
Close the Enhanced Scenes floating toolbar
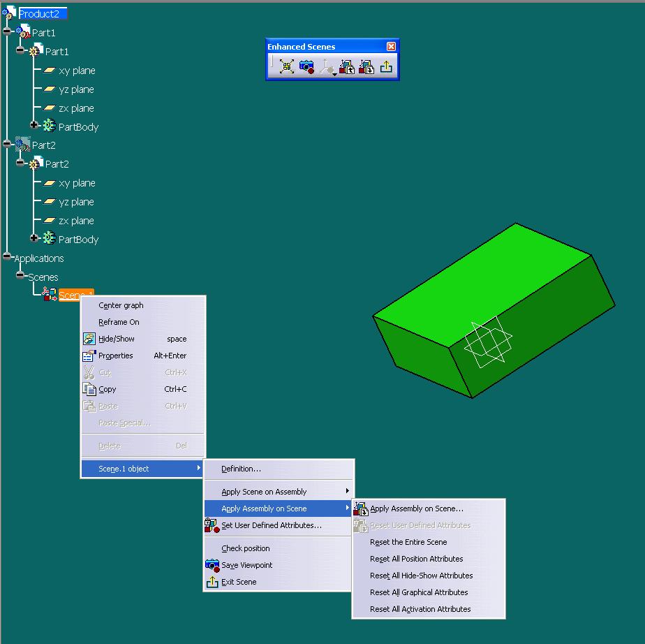click(x=391, y=47)
